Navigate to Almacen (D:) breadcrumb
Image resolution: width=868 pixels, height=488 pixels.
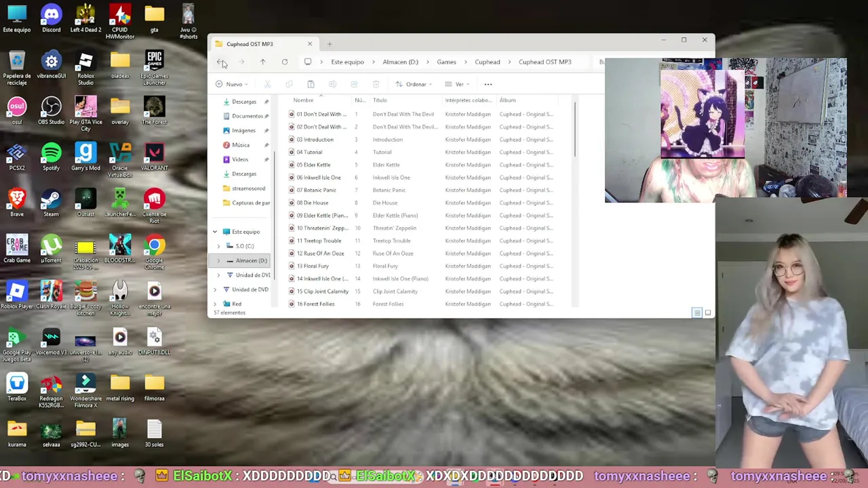(400, 62)
